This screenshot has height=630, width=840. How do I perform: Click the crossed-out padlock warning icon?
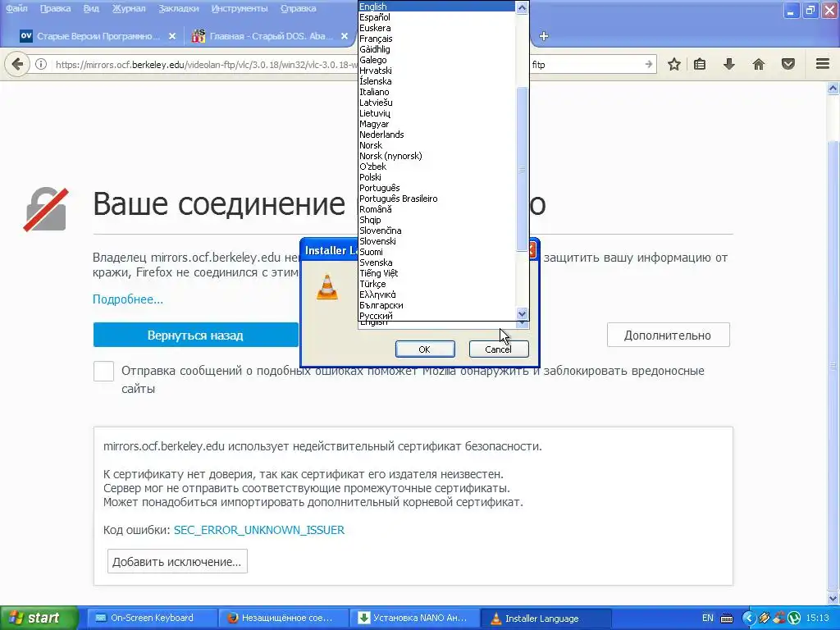coord(46,209)
